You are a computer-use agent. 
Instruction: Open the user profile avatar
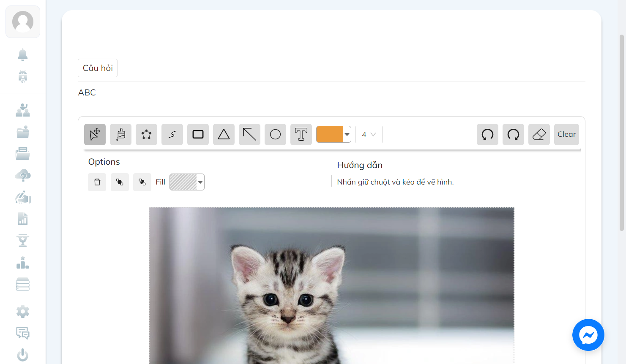[23, 22]
